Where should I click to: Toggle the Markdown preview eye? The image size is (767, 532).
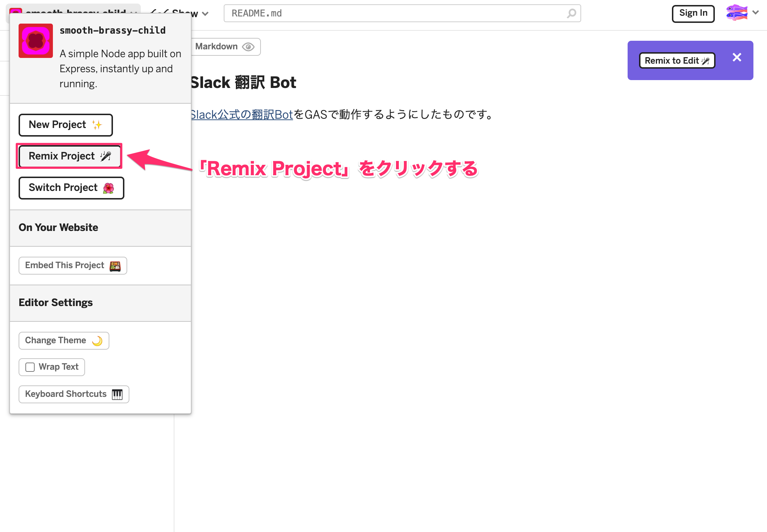(248, 47)
